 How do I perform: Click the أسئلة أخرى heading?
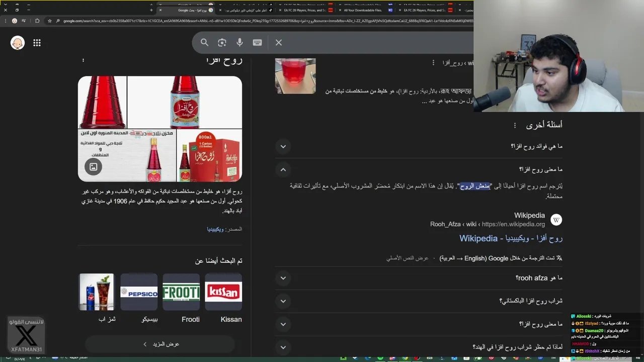pyautogui.click(x=544, y=125)
